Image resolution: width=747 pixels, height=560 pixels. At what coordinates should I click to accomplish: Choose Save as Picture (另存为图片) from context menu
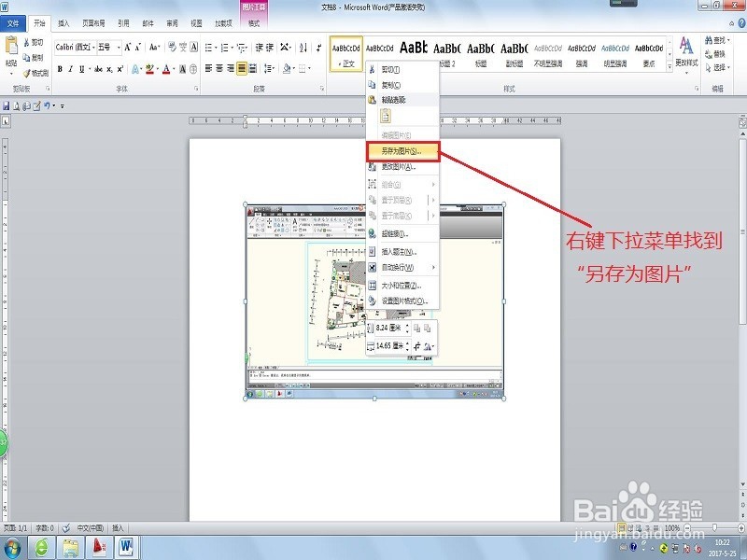402,151
